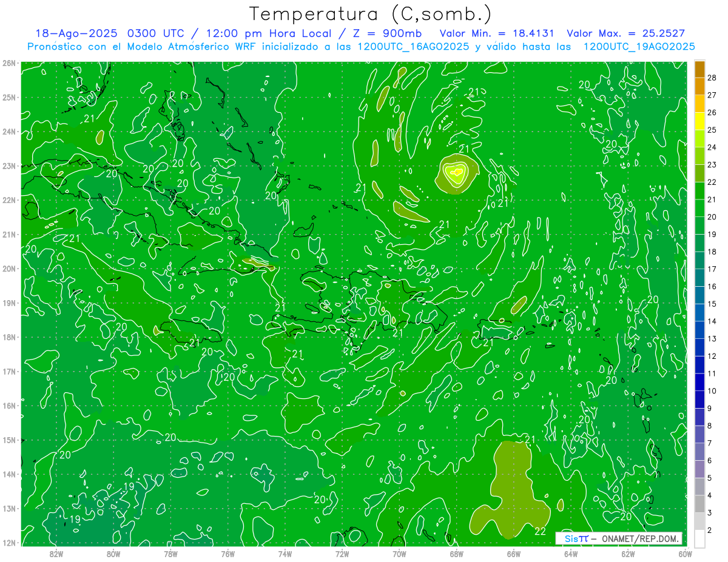Viewport: 728px width, 562px height.
Task: Click the "70W" longitude axis label
Action: (399, 554)
